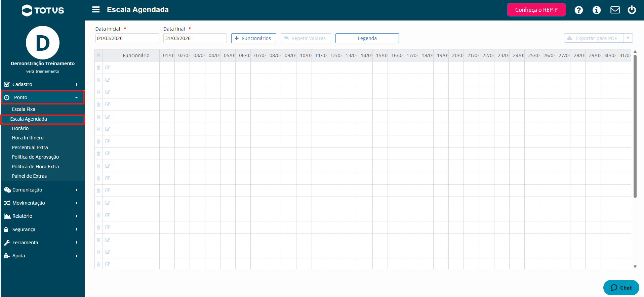Click the Ajuda puzzle icon
This screenshot has width=644, height=297.
tap(7, 256)
